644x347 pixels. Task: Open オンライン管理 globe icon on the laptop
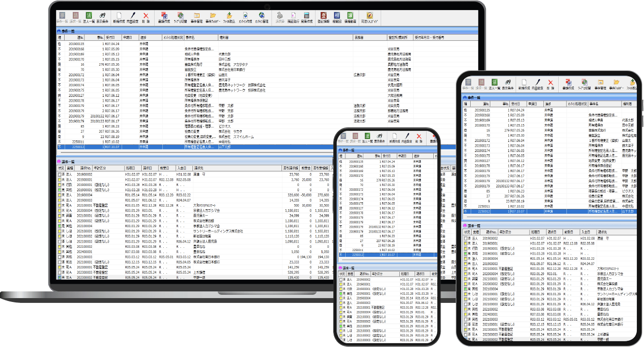tap(261, 18)
